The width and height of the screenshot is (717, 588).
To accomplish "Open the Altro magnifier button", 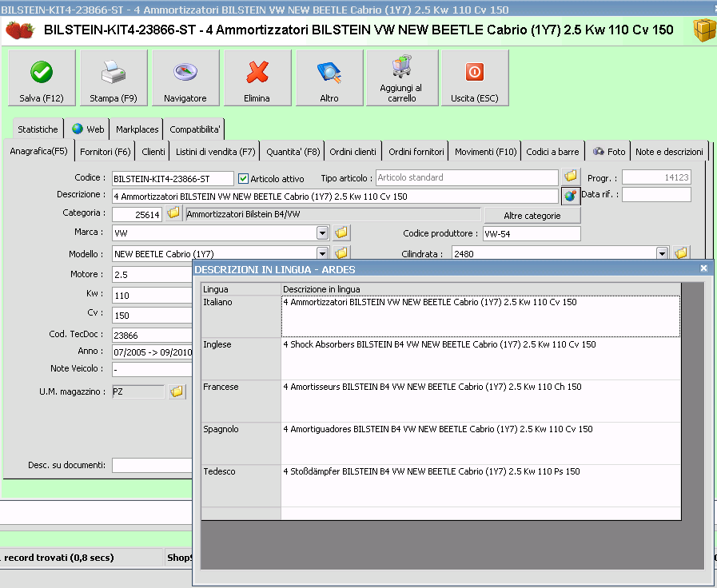I will pyautogui.click(x=329, y=78).
